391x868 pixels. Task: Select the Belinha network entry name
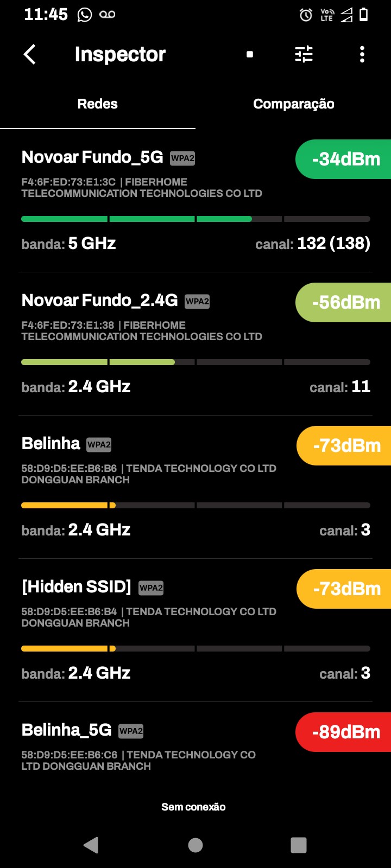51,444
